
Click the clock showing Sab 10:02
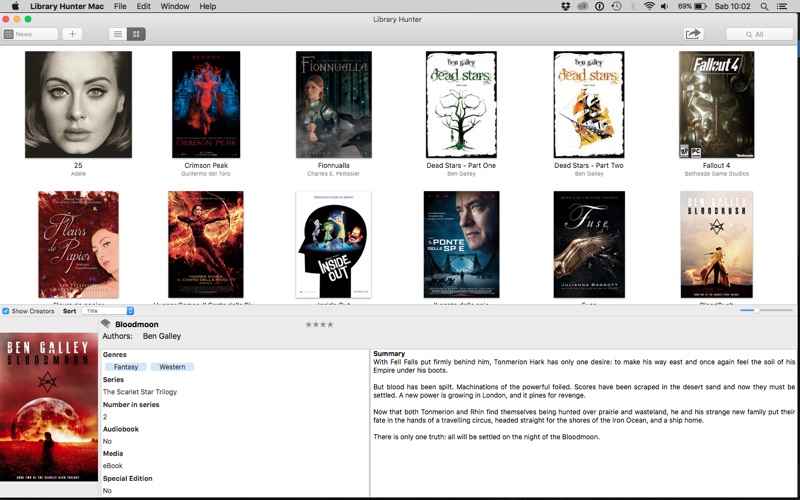tap(733, 6)
